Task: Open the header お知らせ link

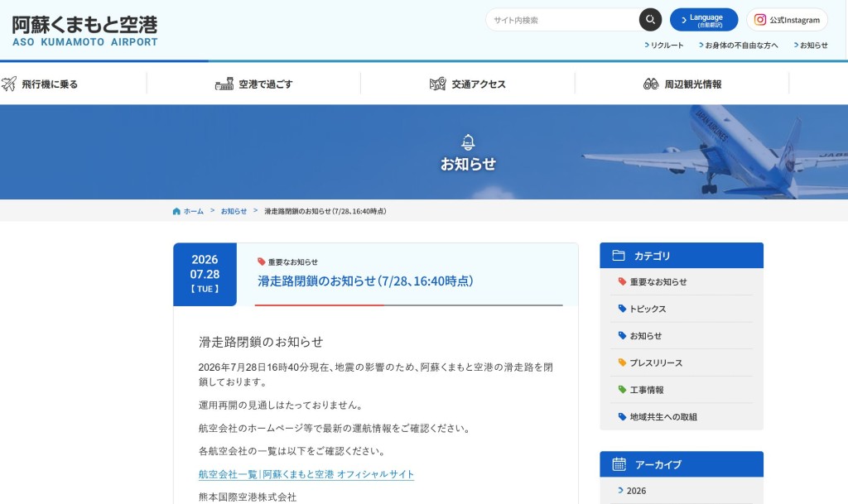Action: (811, 46)
